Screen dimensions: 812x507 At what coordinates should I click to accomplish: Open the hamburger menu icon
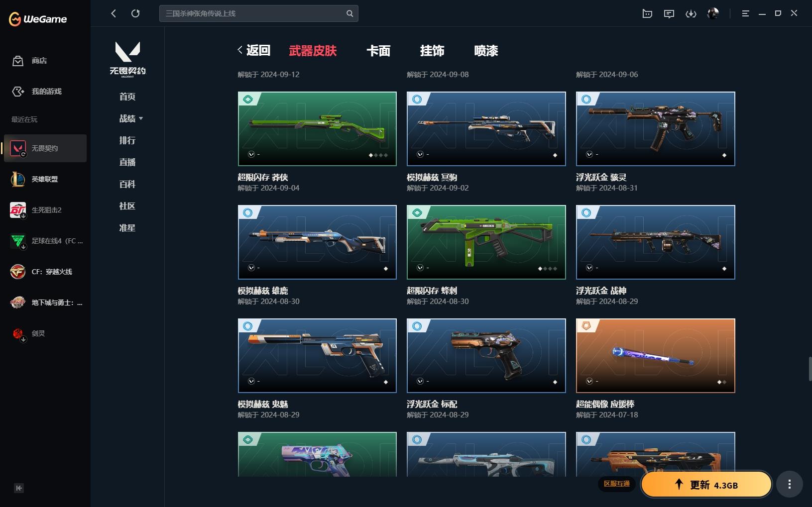click(745, 13)
